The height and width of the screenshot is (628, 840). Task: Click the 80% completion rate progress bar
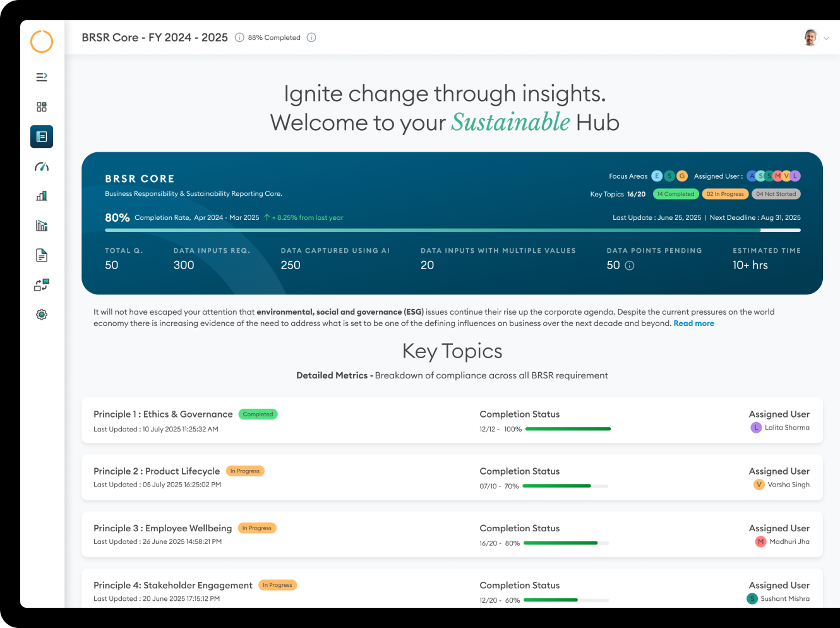coord(452,231)
